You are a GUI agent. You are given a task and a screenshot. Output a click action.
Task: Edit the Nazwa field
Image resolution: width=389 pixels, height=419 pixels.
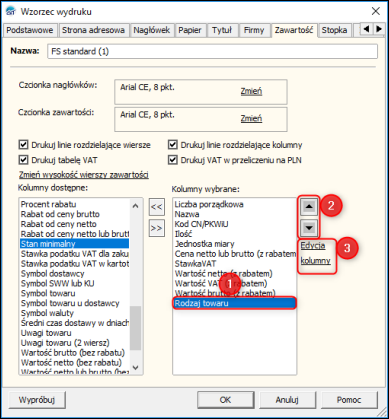212,52
